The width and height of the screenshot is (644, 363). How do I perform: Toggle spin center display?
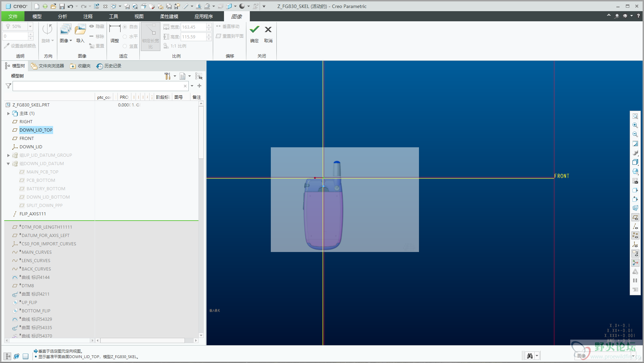point(635,263)
